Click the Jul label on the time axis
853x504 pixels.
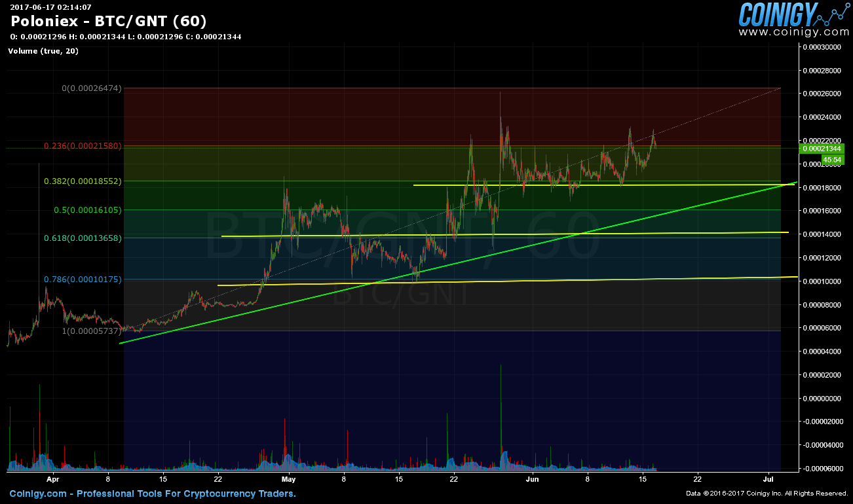(x=769, y=479)
